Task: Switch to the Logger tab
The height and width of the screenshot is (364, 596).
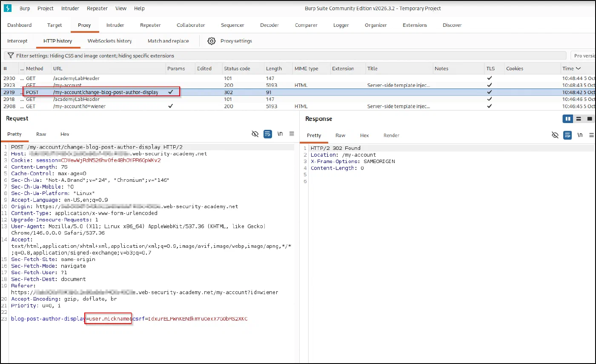Action: tap(341, 25)
